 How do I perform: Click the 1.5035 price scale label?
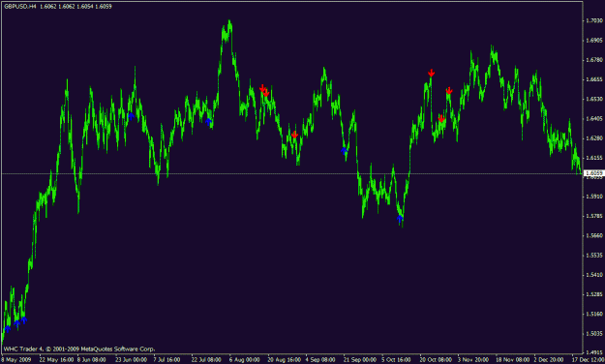(594, 333)
